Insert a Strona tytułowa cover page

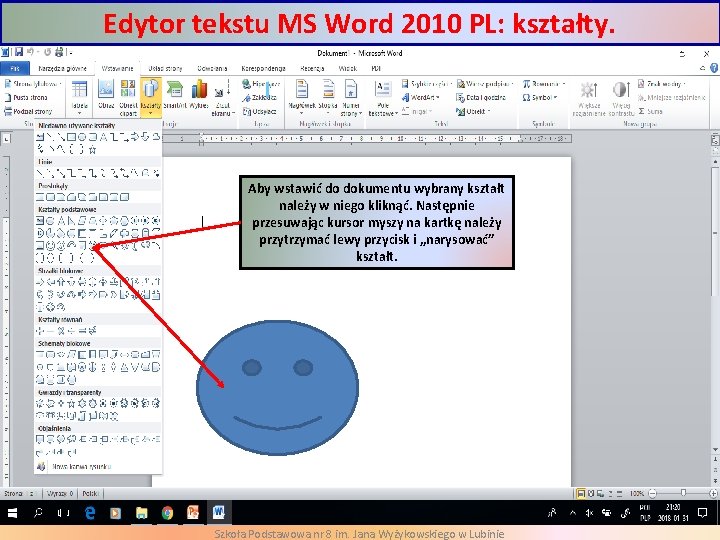(33, 84)
